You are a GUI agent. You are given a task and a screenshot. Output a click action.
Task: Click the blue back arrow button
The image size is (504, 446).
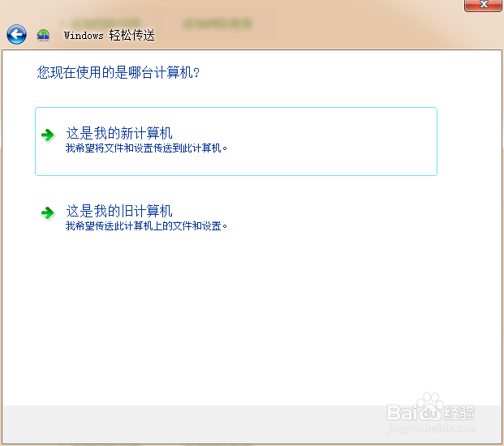(16, 34)
